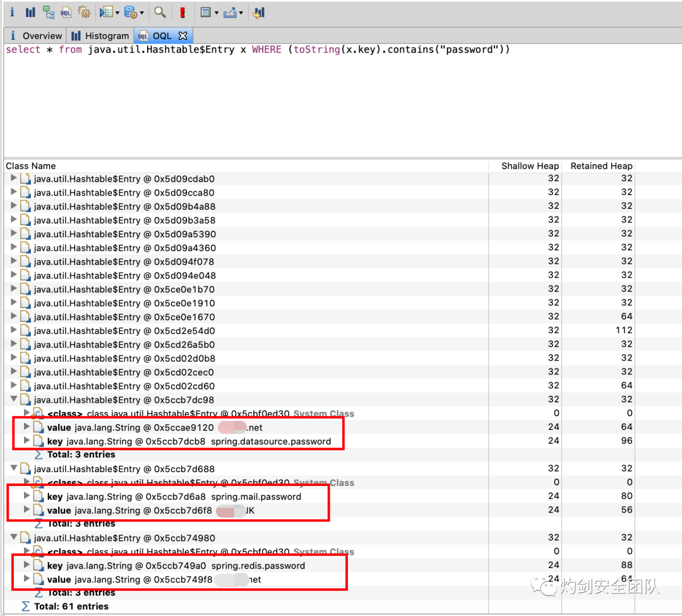The image size is (682, 616).
Task: Click inside the OQL query text editor
Action: (x=343, y=100)
